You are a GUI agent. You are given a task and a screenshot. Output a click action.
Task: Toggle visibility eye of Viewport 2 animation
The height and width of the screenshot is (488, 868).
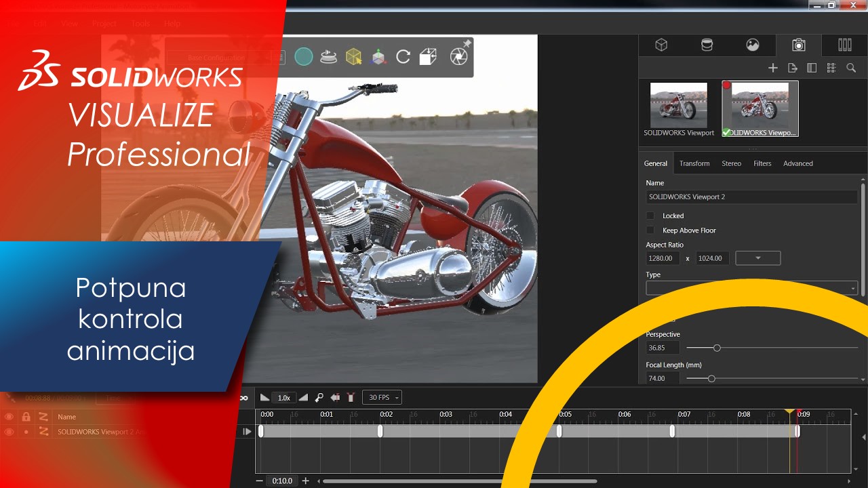click(x=9, y=432)
